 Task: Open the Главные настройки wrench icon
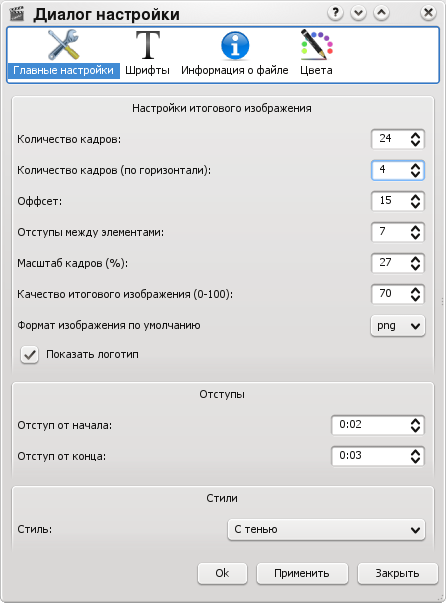[63, 45]
